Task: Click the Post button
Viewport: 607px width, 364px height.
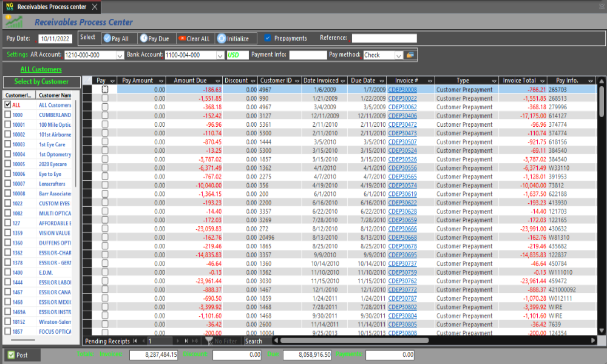Action: coord(22,355)
